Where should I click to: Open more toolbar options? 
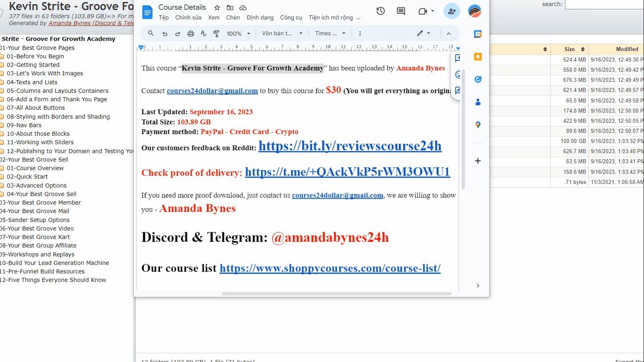click(360, 34)
